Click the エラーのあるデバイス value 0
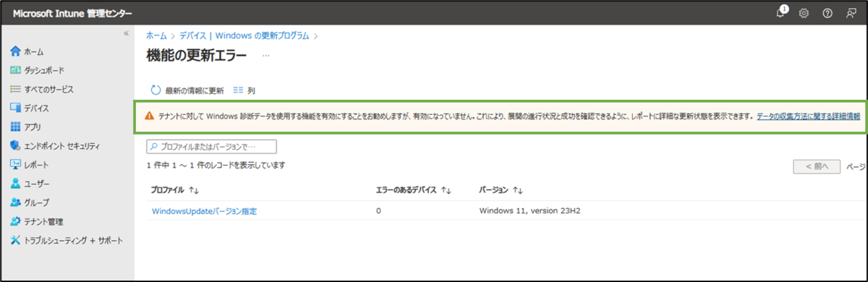The image size is (868, 282). pos(378,211)
